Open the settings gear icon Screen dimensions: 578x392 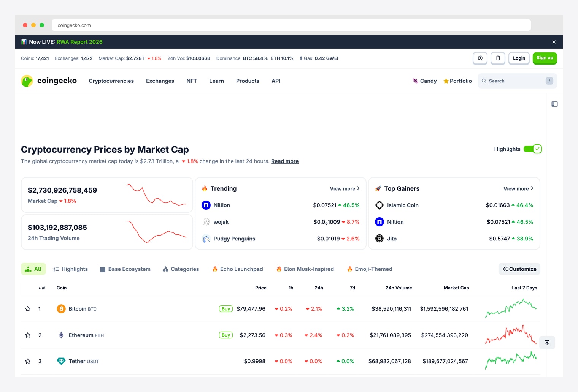pyautogui.click(x=480, y=58)
